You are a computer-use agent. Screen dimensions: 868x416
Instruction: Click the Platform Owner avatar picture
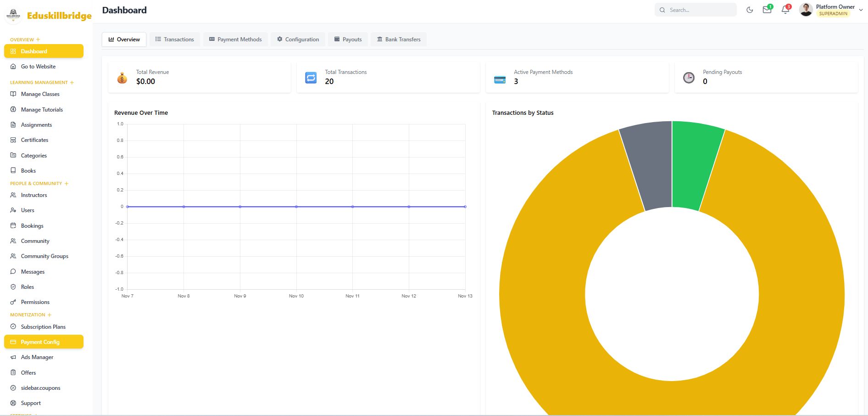pyautogui.click(x=806, y=10)
